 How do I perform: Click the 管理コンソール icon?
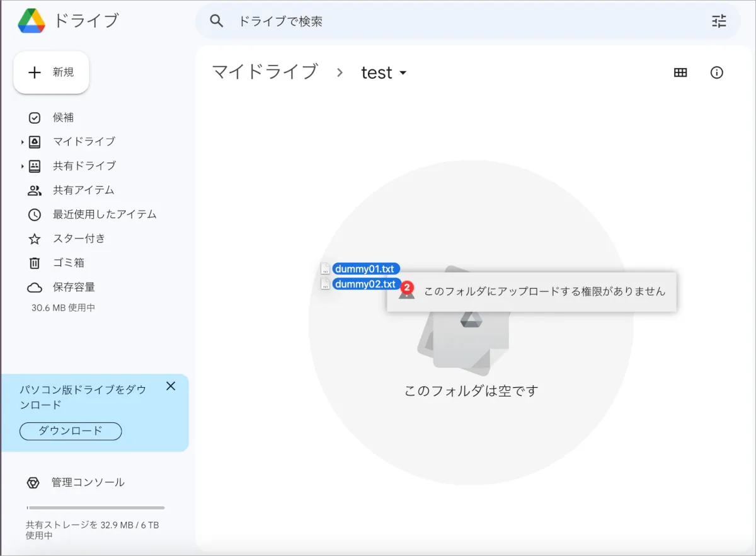33,483
